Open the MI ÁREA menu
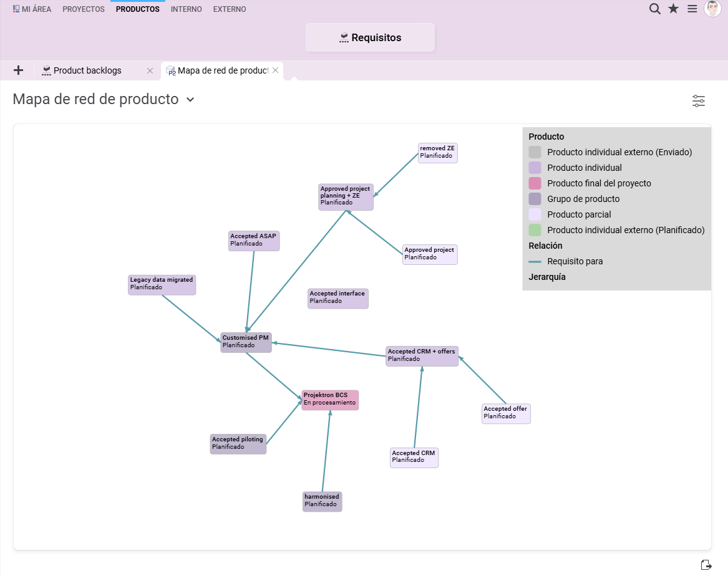Viewport: 728px width, 576px height. click(32, 9)
